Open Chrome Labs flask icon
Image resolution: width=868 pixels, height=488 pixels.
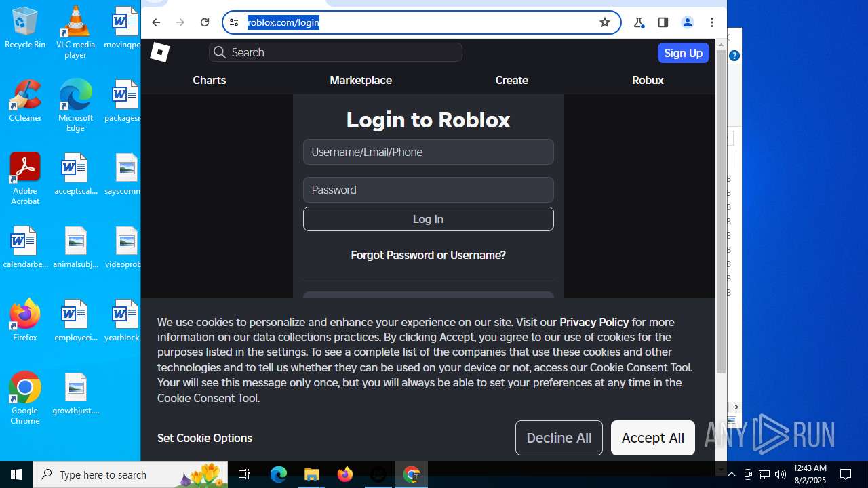tap(639, 22)
